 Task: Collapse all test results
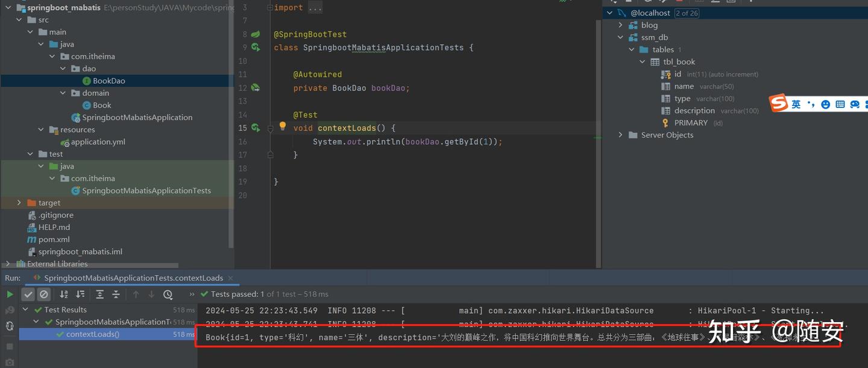116,294
